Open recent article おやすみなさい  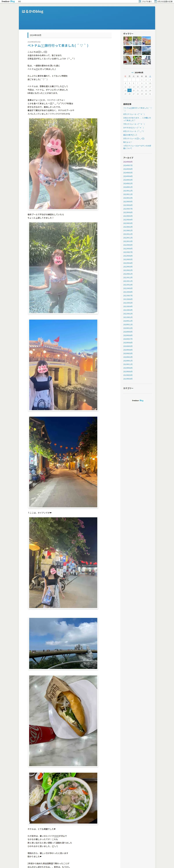point(133,128)
